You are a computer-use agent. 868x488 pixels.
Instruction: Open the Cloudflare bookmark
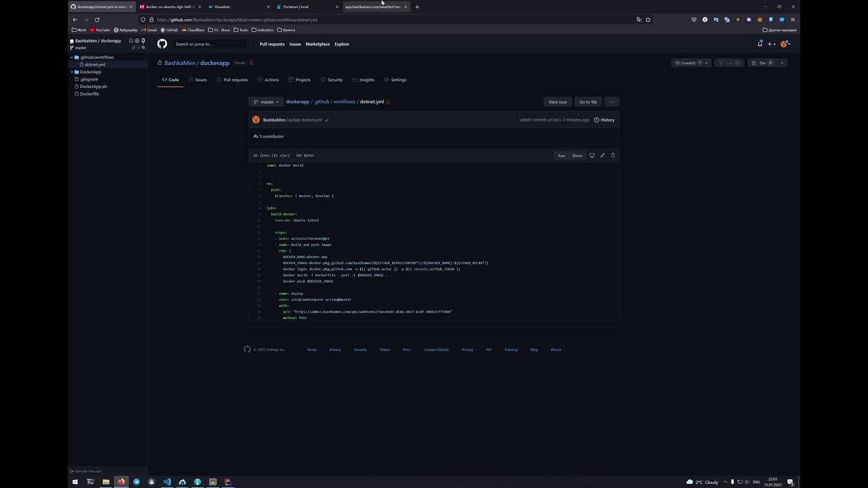(x=193, y=30)
